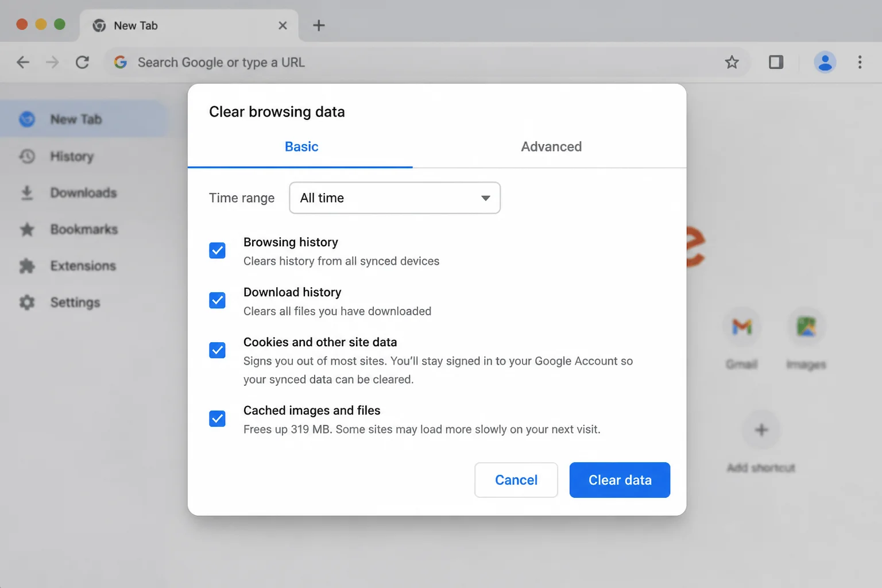
Task: Click the History clock icon in sidebar
Action: (x=27, y=156)
